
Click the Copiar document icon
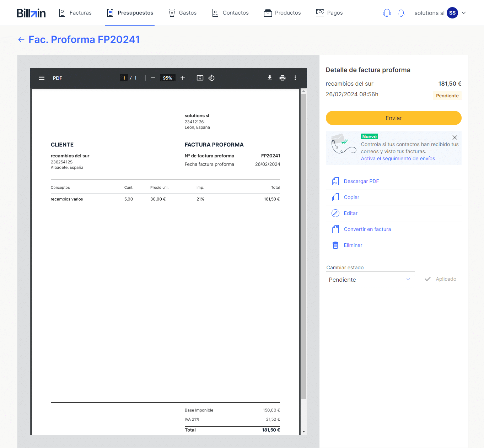(335, 197)
